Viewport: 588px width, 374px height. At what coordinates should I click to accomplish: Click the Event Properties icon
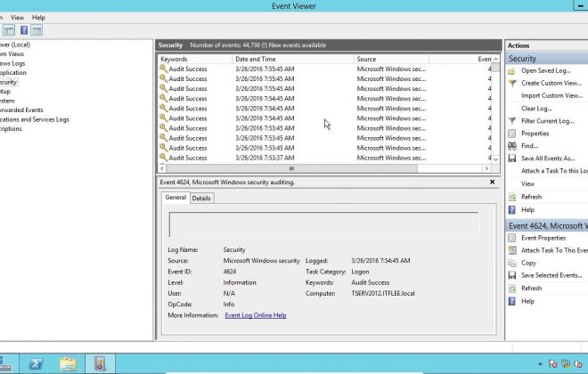pos(512,238)
